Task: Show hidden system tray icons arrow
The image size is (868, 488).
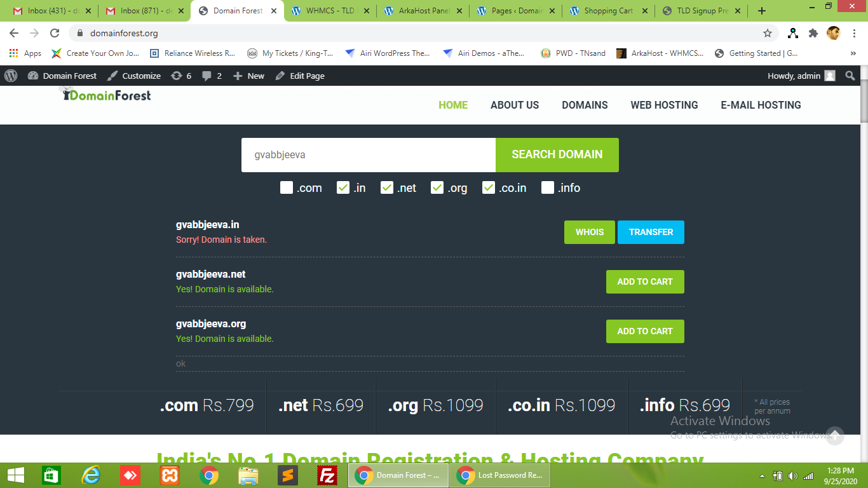Action: tap(762, 476)
